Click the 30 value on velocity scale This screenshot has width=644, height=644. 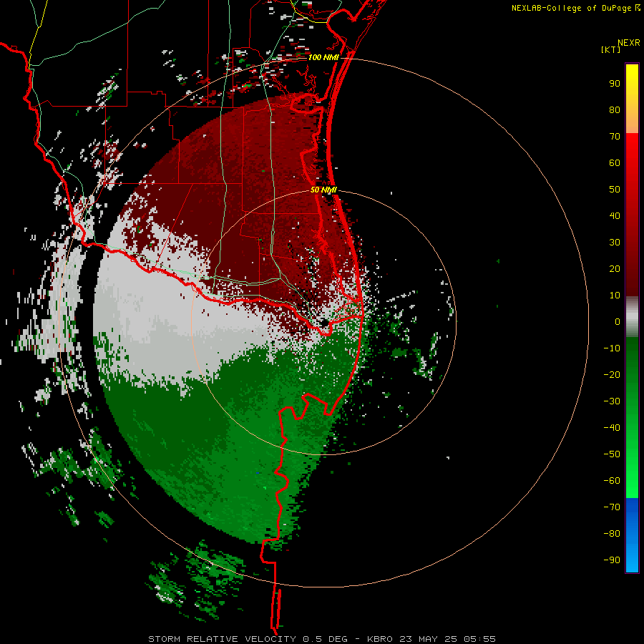click(x=615, y=243)
